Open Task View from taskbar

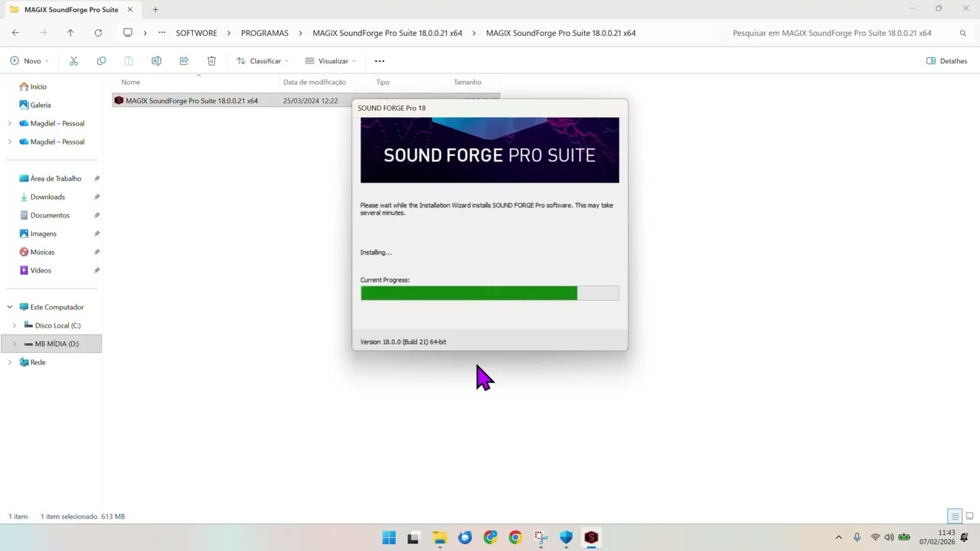click(413, 538)
